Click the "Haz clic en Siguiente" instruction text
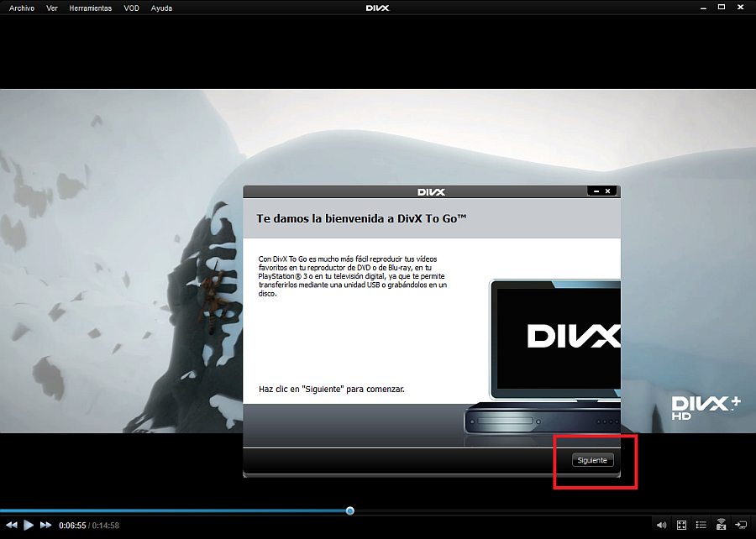756x539 pixels. 332,389
